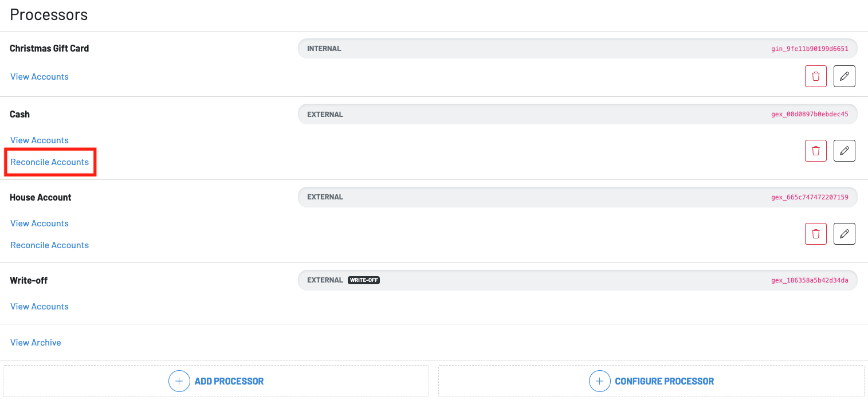
Task: Click the Christmas Gift Card ID gin_9fe11b90199d6651
Action: (810, 49)
